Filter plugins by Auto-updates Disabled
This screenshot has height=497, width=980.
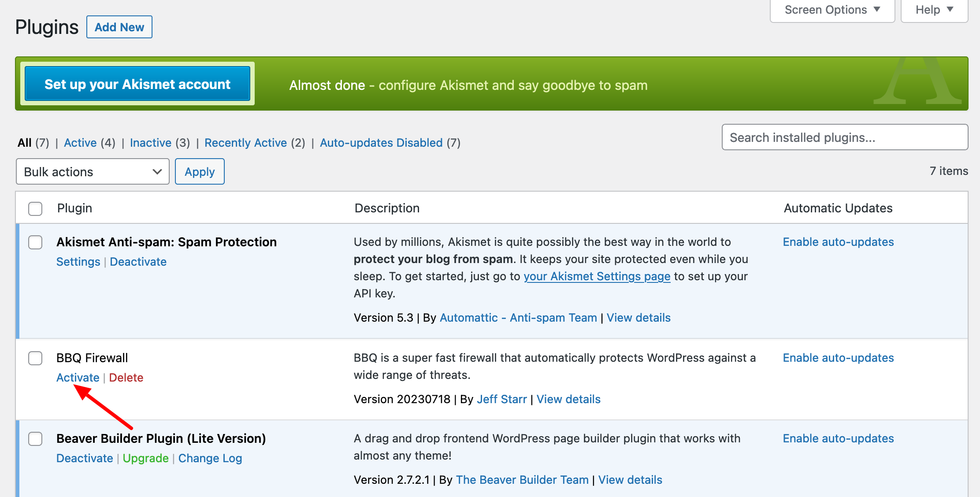click(381, 143)
